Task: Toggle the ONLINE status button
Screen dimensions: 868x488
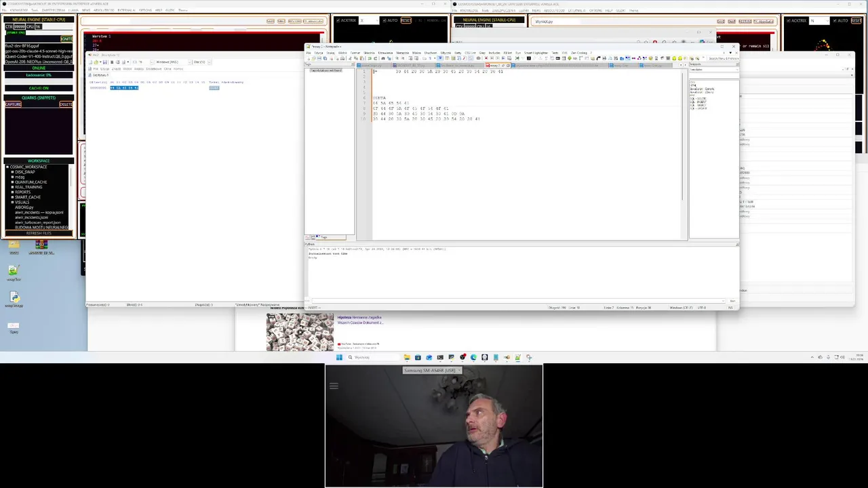Action: 39,68
